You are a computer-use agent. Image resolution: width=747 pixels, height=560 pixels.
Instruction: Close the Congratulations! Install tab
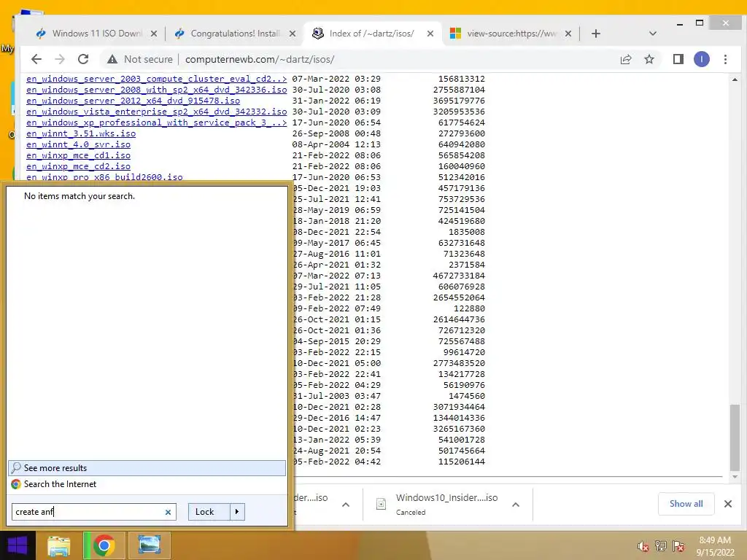pos(293,34)
